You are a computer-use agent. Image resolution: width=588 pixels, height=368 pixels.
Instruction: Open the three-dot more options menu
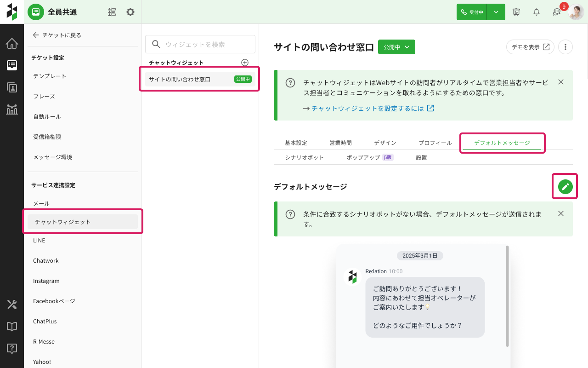pos(565,47)
